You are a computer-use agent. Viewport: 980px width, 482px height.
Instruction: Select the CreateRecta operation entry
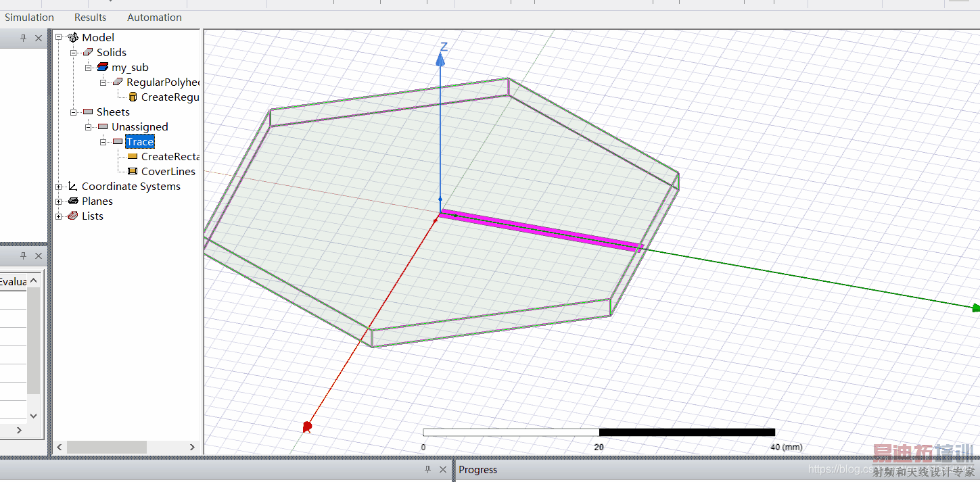click(170, 156)
